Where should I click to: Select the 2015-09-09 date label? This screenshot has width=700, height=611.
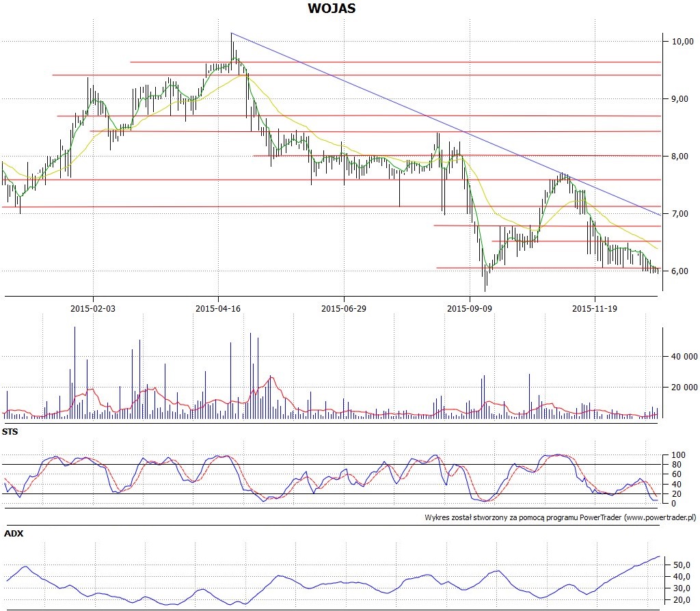pyautogui.click(x=470, y=308)
